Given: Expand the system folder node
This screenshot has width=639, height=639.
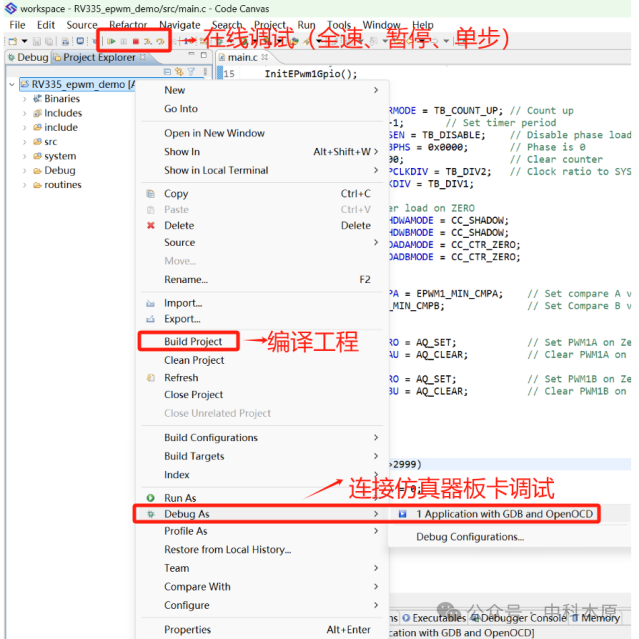Looking at the screenshot, I should click(24, 156).
